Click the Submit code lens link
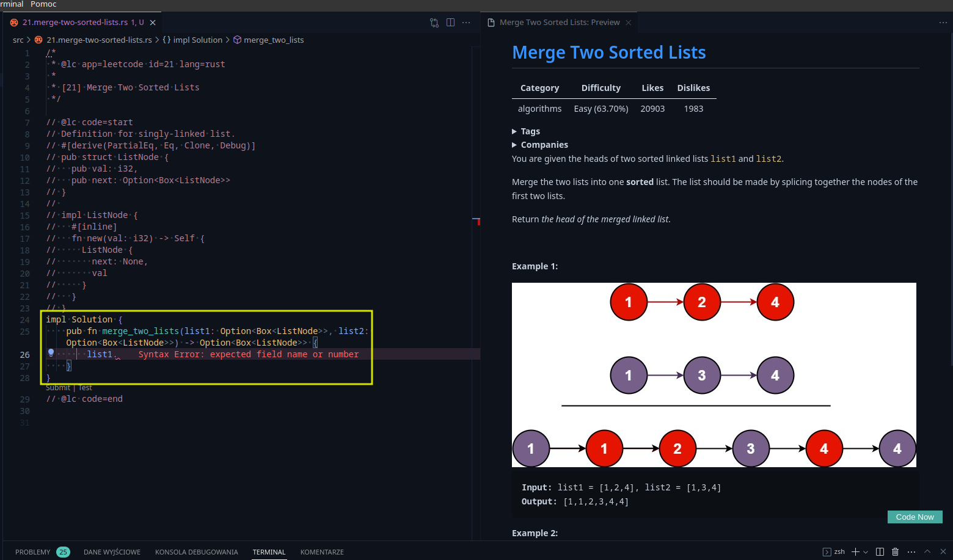 tap(58, 388)
